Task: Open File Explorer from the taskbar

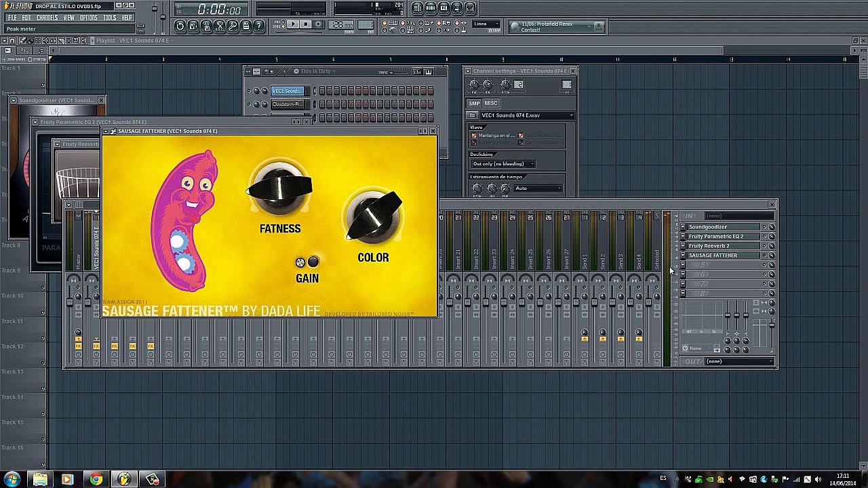Action: [40, 479]
